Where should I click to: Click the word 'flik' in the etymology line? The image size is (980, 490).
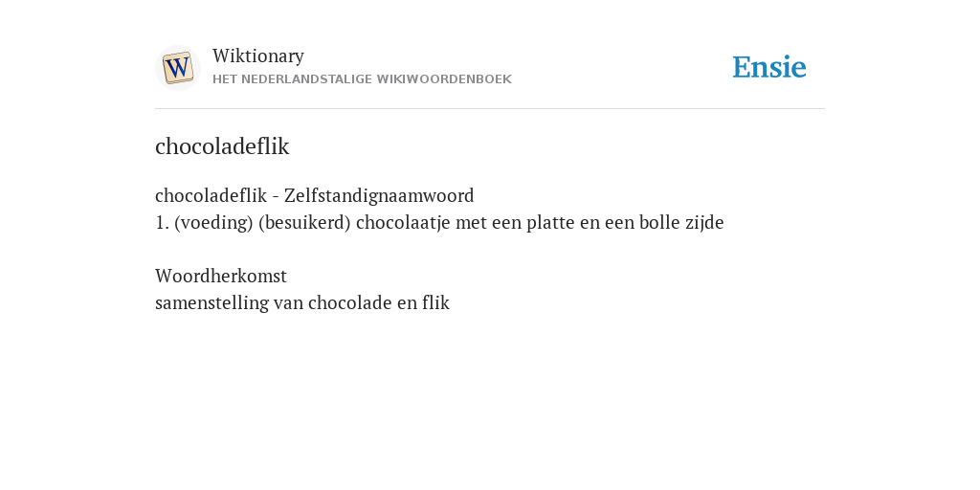pos(435,302)
